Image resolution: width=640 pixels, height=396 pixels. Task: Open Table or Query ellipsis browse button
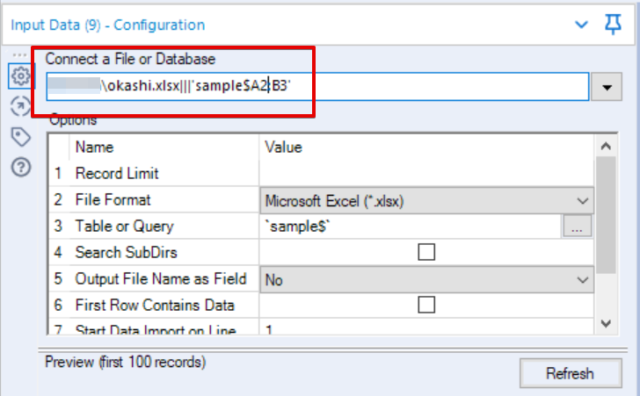[577, 226]
